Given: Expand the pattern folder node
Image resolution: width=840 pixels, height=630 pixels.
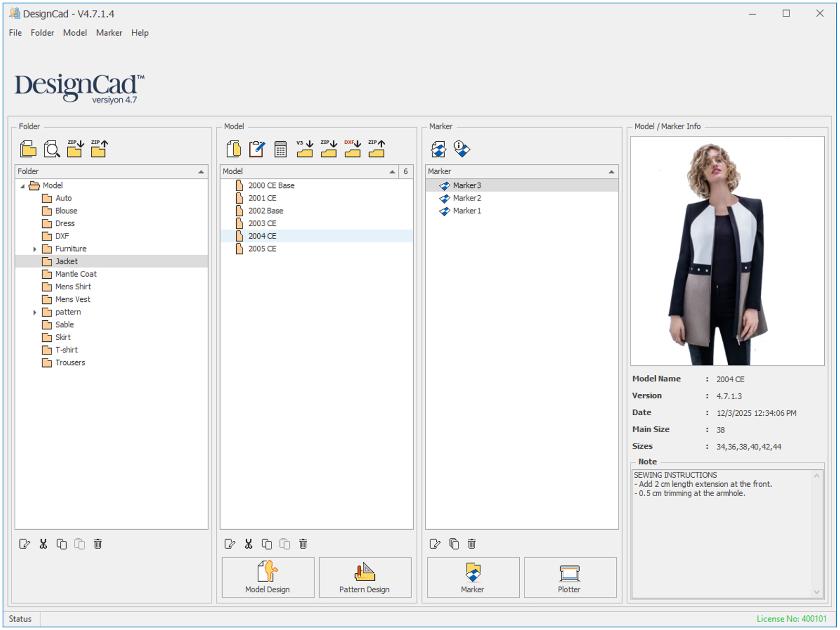Looking at the screenshot, I should [x=35, y=312].
